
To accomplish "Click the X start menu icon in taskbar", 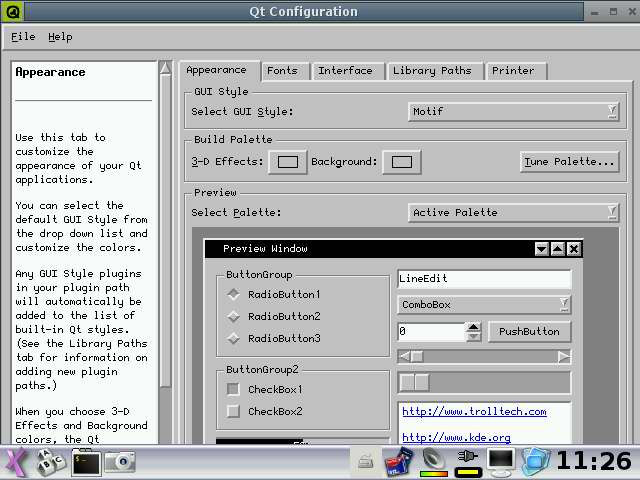I will 15,462.
